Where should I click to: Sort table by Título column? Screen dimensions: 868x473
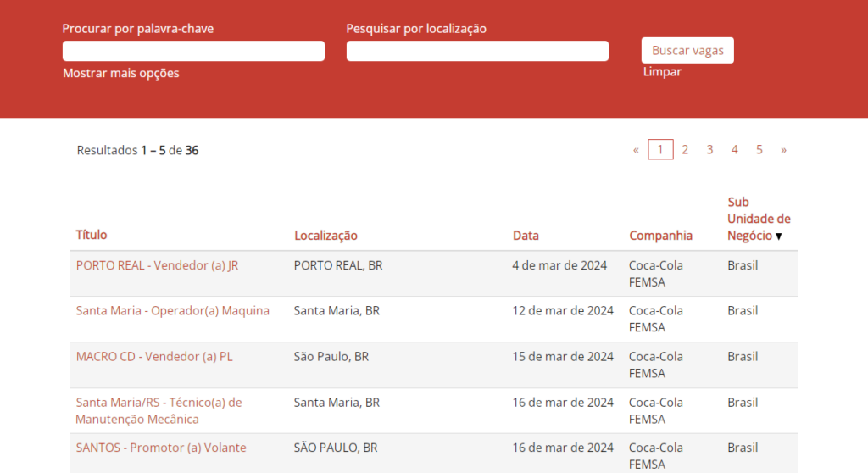92,235
